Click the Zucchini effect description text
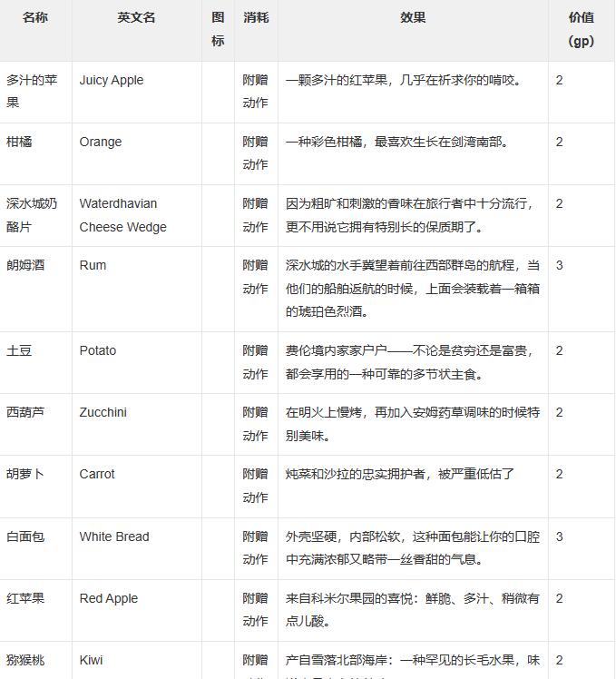The image size is (616, 679). [x=413, y=424]
